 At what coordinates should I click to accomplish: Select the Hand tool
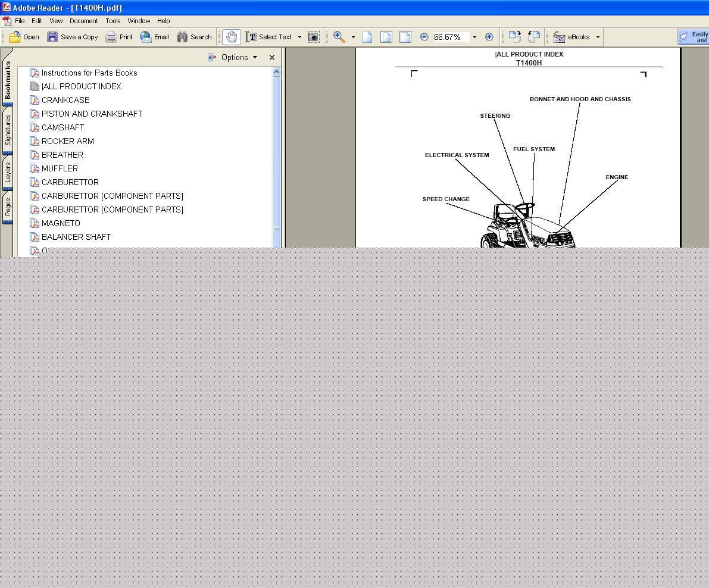point(232,37)
